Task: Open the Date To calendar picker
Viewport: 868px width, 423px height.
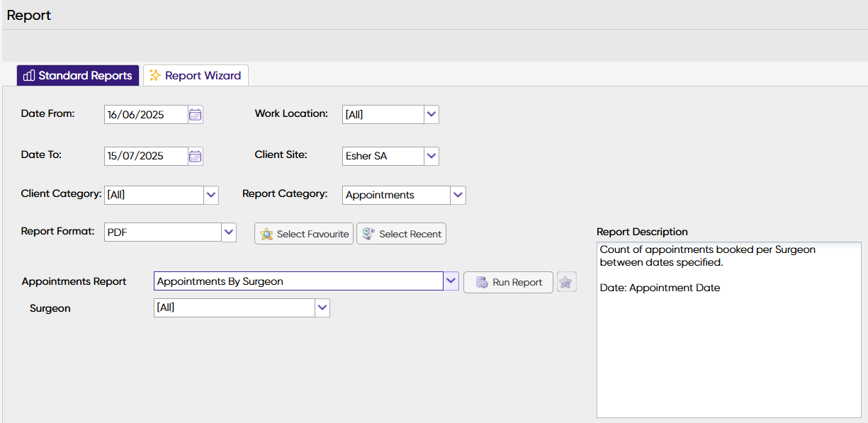Action: pos(196,157)
